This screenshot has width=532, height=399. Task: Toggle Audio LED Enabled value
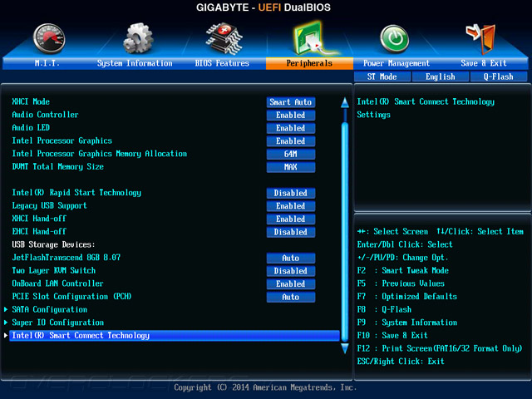coord(291,128)
